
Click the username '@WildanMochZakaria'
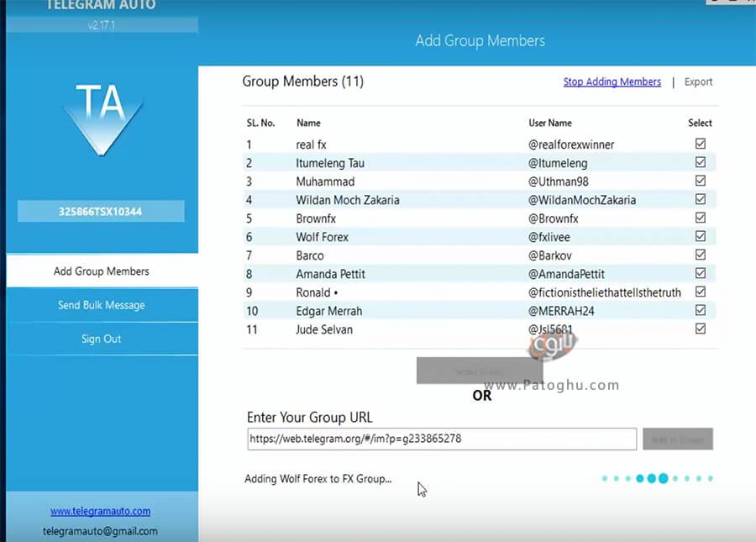[x=581, y=200]
